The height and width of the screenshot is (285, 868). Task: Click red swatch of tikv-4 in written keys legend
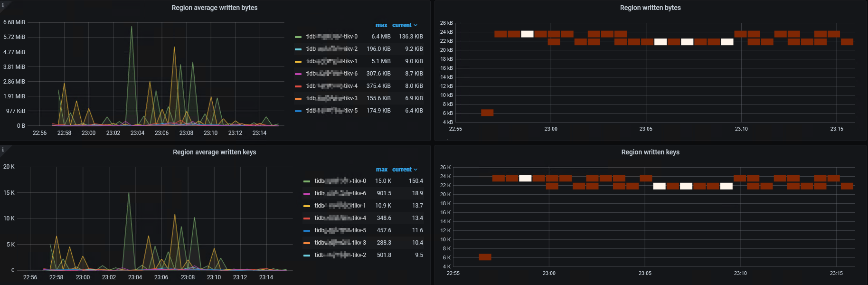307,218
